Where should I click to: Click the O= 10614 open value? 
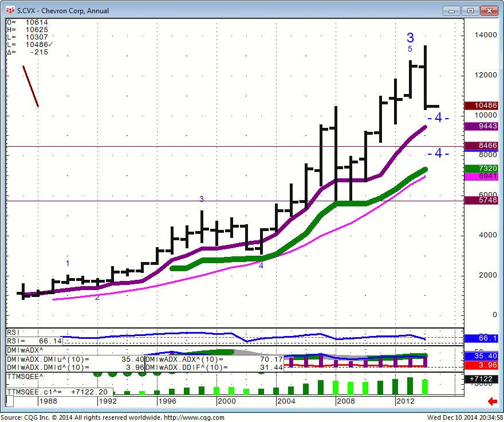[x=27, y=22]
